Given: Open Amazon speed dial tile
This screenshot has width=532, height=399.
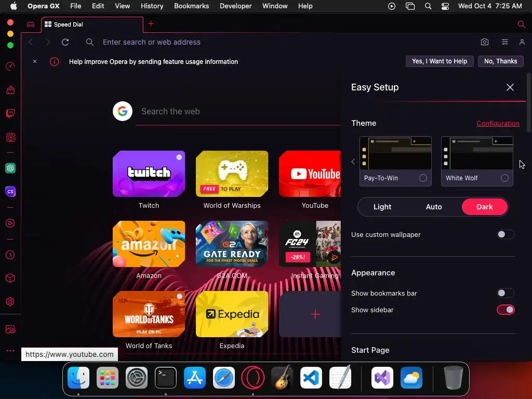Looking at the screenshot, I should pyautogui.click(x=149, y=244).
